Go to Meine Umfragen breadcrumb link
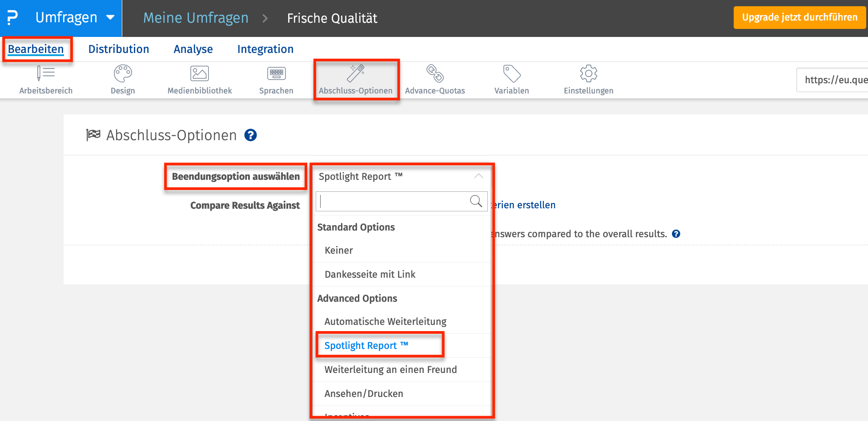868x421 pixels. tap(196, 18)
